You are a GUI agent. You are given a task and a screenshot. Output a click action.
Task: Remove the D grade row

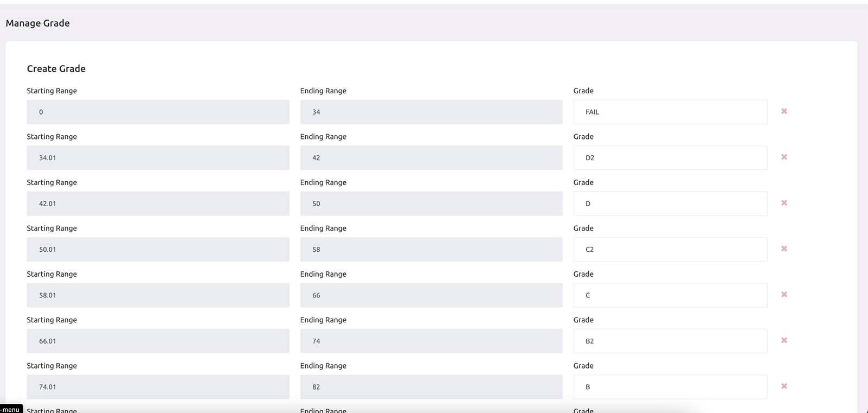tap(784, 203)
